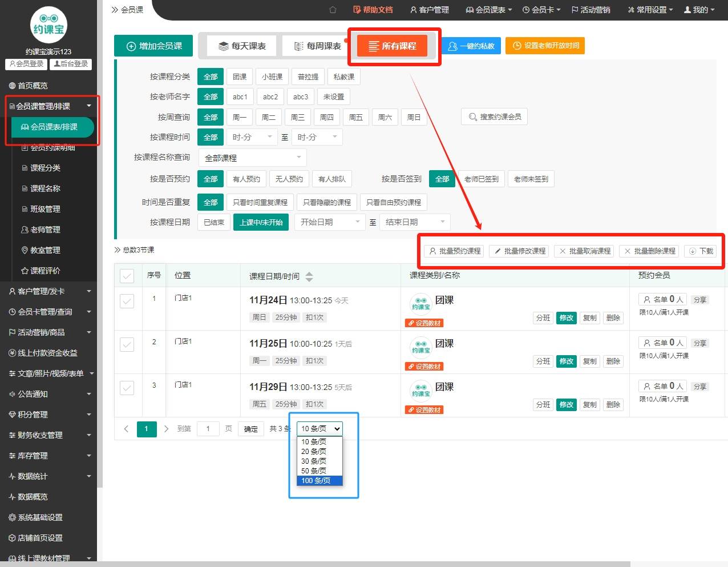Open 首页概览 in sidebar
728x567 pixels.
pyautogui.click(x=28, y=86)
